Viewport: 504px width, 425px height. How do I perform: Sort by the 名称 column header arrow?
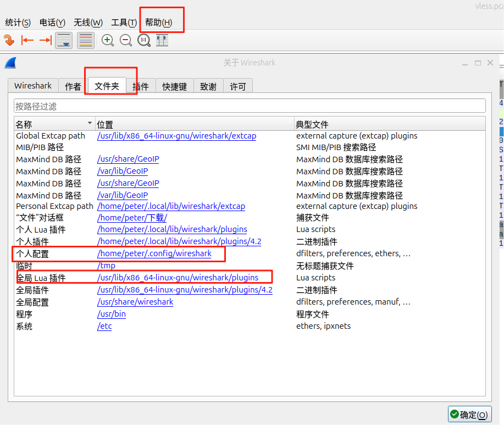pyautogui.click(x=90, y=123)
